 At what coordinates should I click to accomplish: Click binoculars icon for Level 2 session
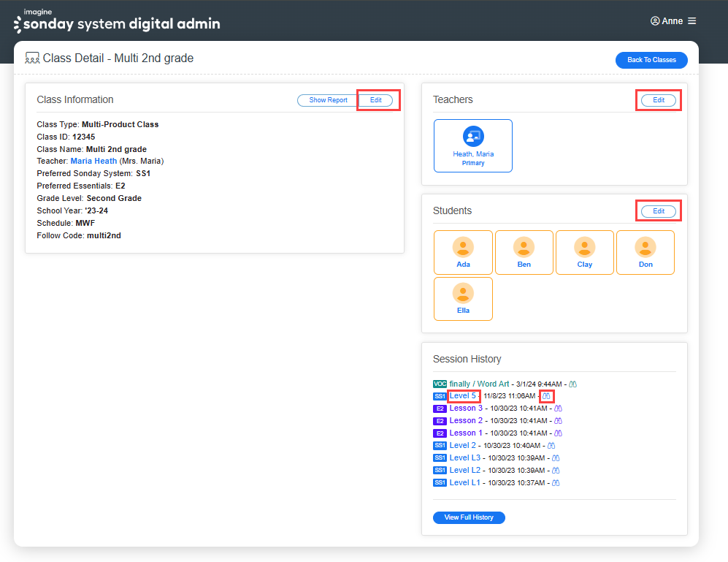(551, 446)
